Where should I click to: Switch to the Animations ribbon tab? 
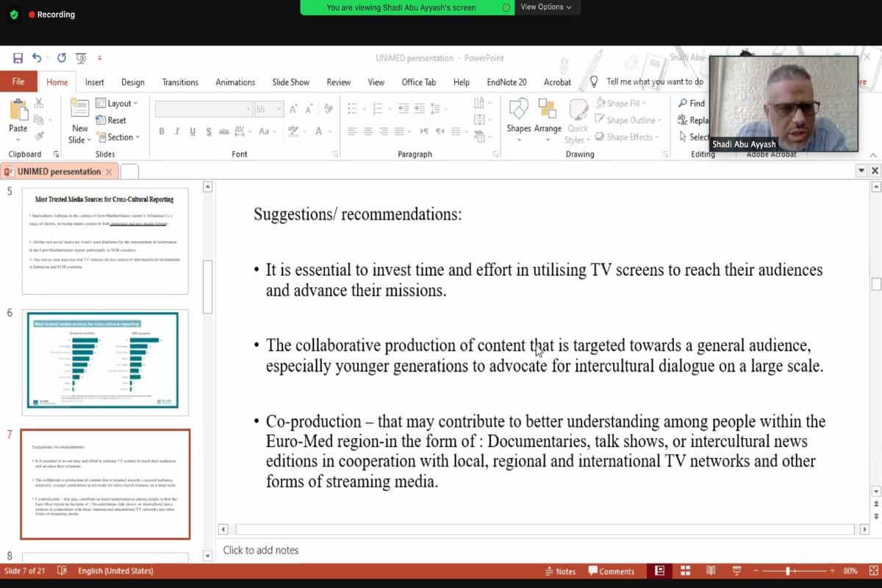pos(235,82)
